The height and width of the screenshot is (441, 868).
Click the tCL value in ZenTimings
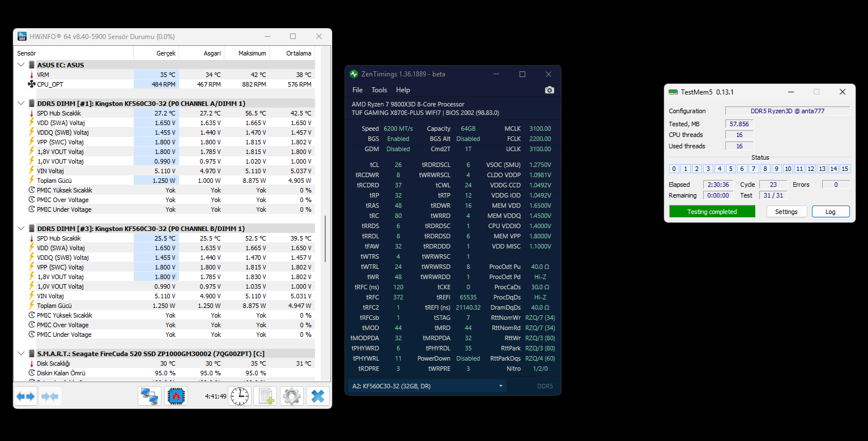pos(398,165)
